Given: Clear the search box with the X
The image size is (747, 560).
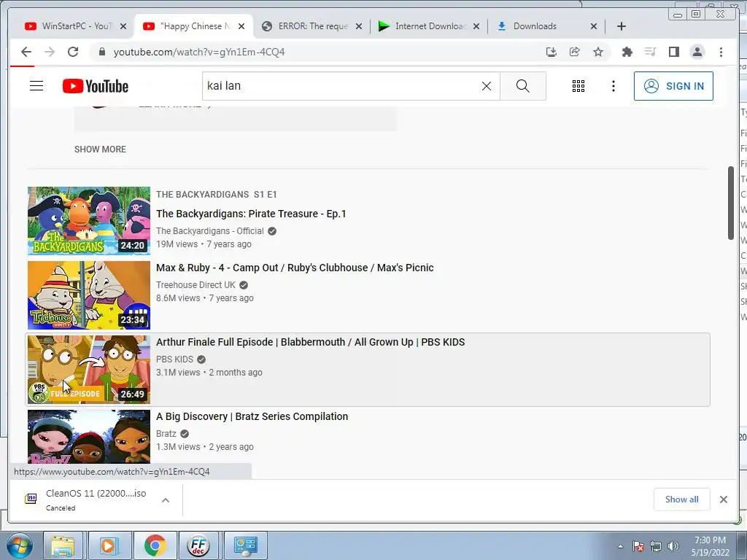Looking at the screenshot, I should point(486,86).
